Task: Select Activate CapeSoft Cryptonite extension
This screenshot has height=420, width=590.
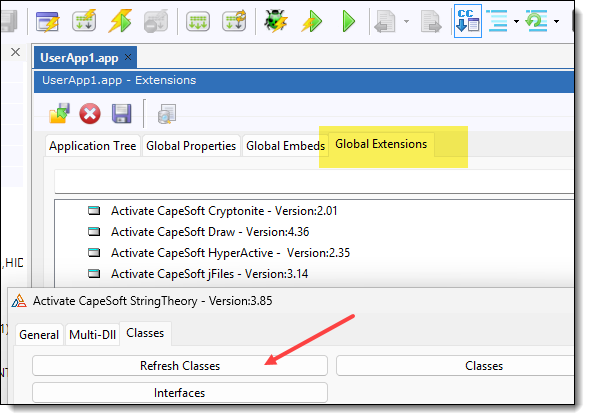Action: [224, 211]
